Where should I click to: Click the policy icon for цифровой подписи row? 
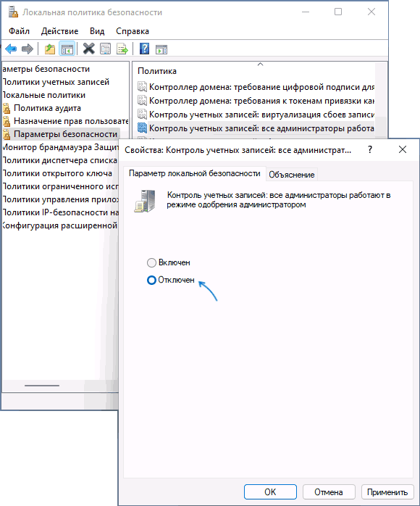142,87
